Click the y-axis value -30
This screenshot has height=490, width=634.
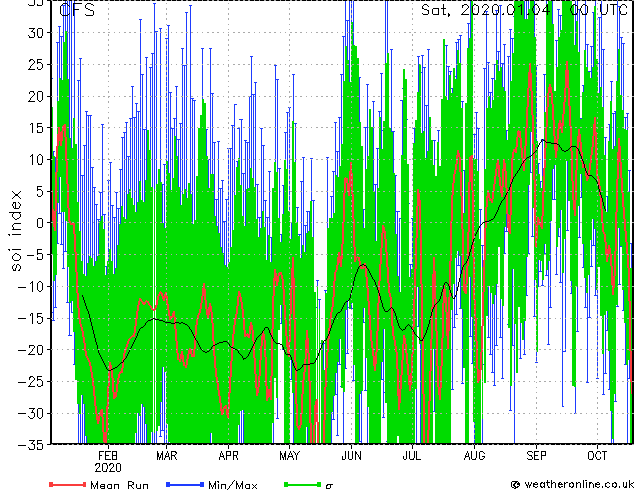(31, 413)
